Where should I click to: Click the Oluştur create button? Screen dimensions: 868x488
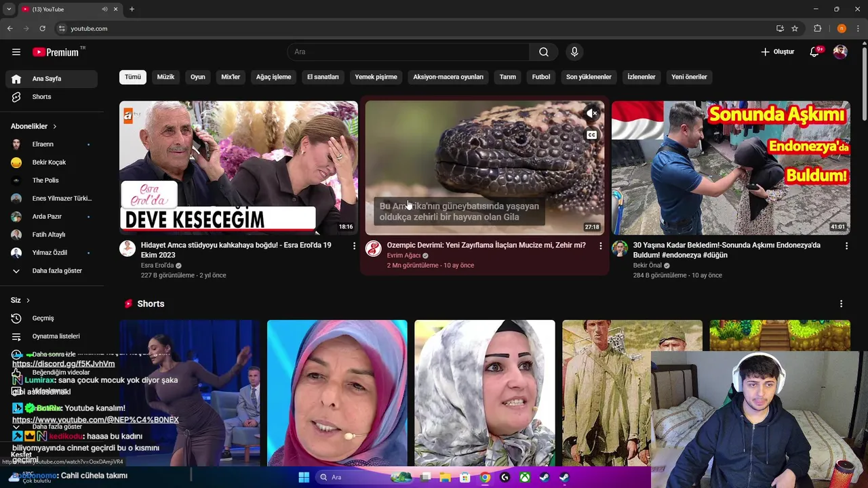point(777,52)
